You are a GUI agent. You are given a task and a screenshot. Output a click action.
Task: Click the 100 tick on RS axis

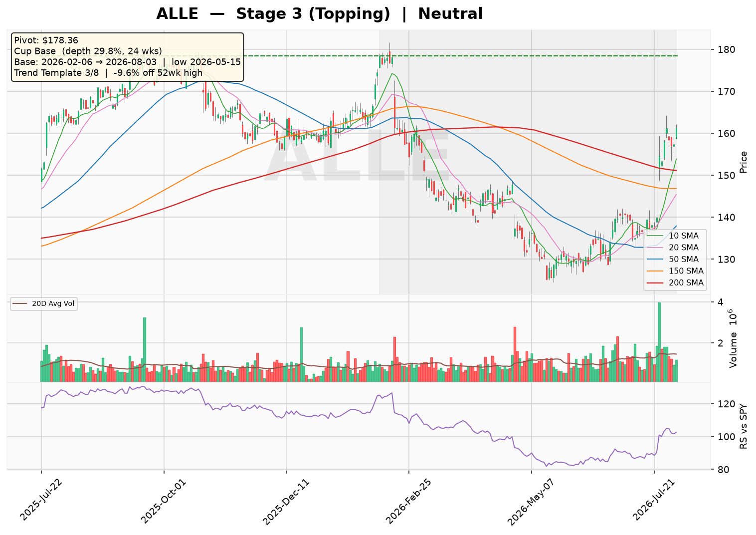click(x=727, y=437)
